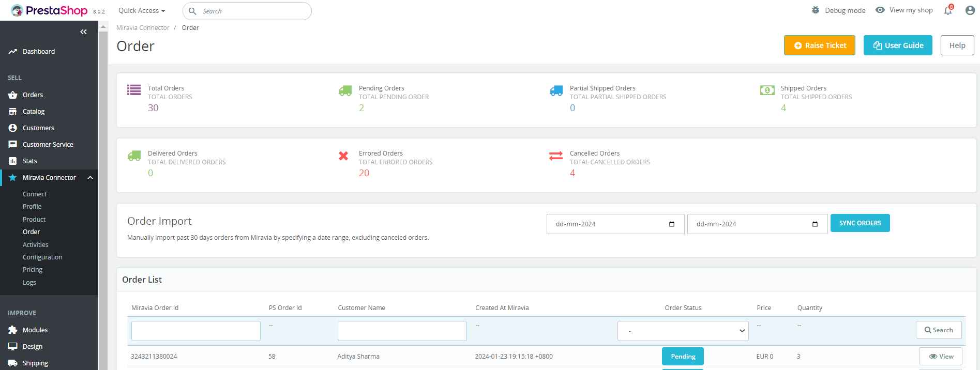
Task: Click customer name Aditya Sharma
Action: click(x=358, y=357)
